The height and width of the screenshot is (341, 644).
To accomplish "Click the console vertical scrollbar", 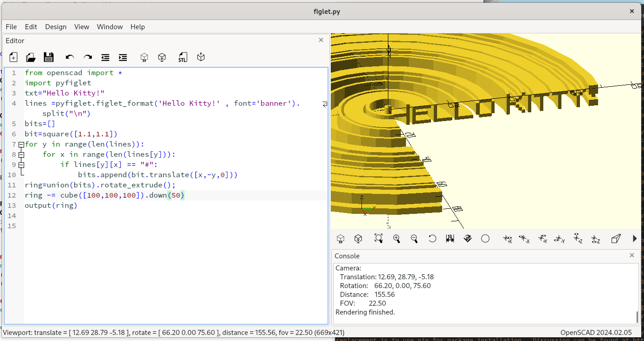I will click(637, 317).
